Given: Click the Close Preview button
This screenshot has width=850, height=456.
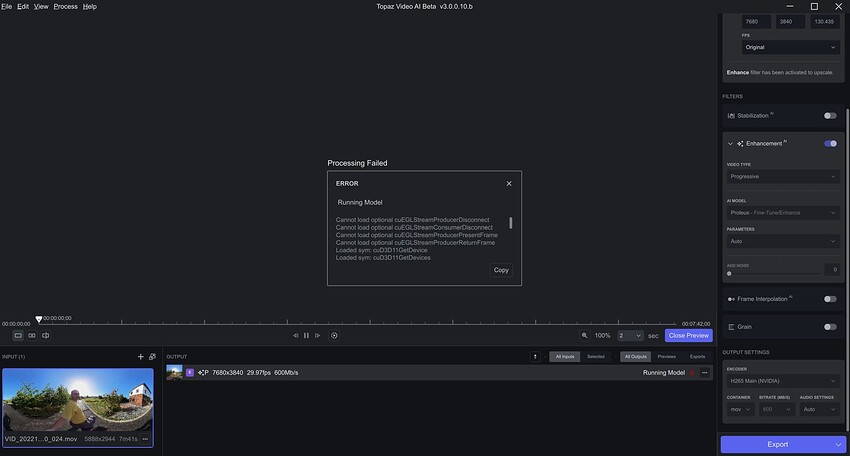Looking at the screenshot, I should 688,336.
